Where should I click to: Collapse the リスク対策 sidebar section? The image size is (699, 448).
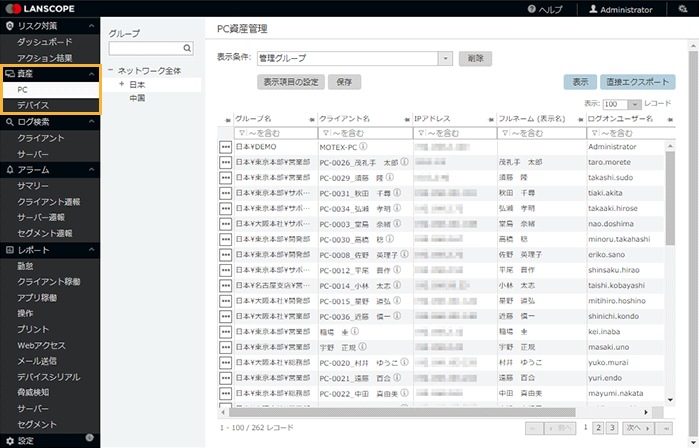93,22
